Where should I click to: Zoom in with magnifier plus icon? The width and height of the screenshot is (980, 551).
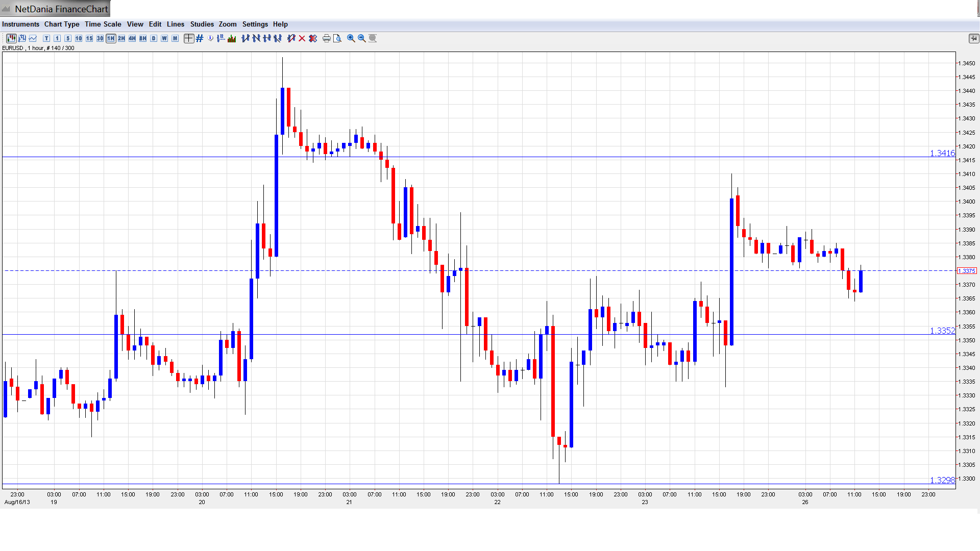click(x=351, y=38)
